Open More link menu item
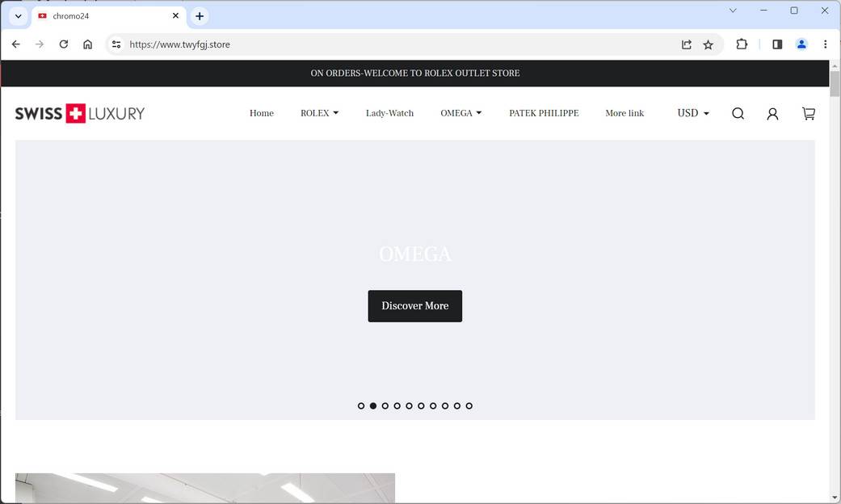Viewport: 841px width, 504px height. pyautogui.click(x=624, y=113)
